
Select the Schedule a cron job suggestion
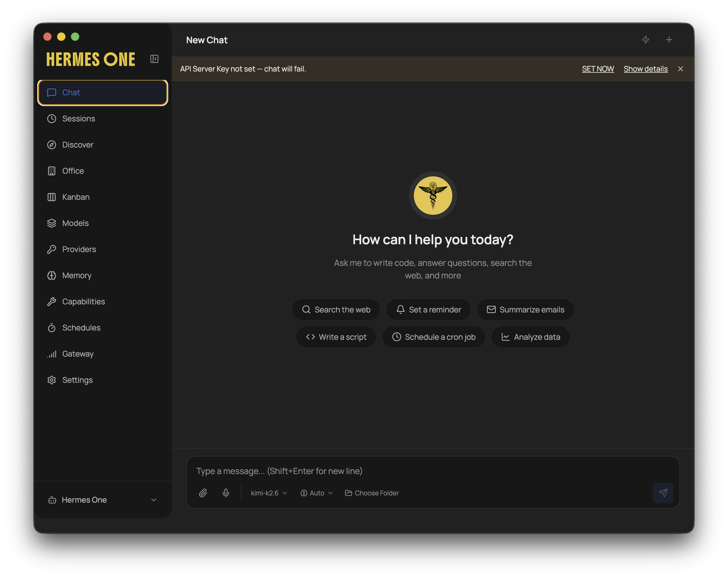(x=434, y=337)
